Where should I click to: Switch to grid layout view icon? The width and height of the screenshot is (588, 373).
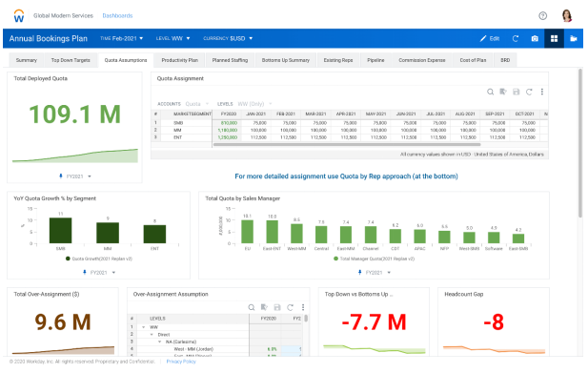tap(554, 39)
